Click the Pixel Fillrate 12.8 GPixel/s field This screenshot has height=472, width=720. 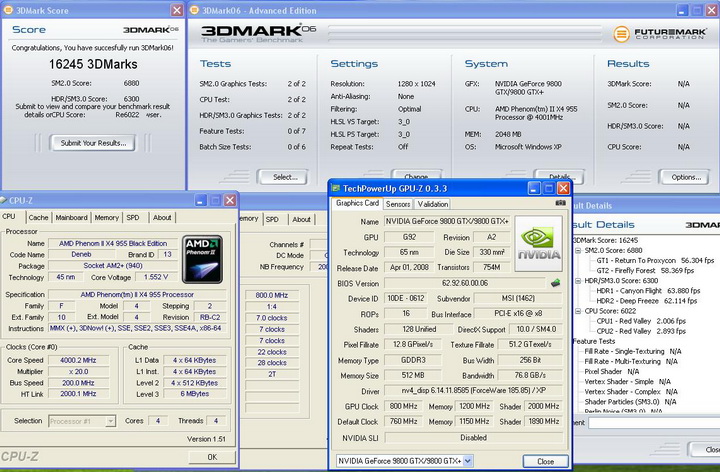pyautogui.click(x=413, y=344)
